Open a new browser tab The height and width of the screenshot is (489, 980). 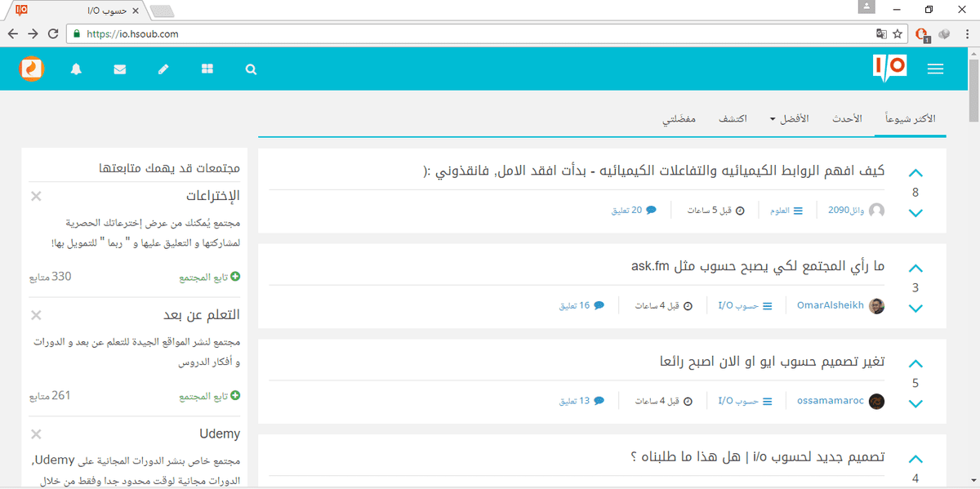tap(163, 11)
